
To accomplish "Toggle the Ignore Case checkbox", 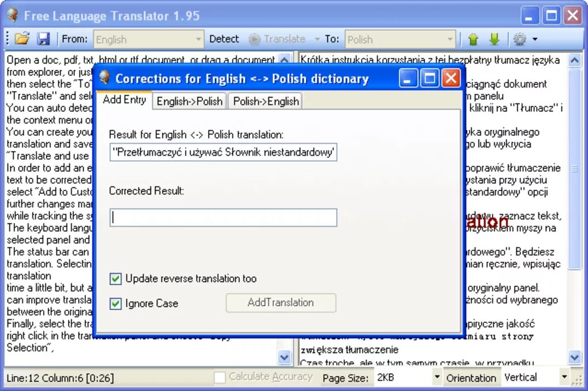I will (x=115, y=303).
